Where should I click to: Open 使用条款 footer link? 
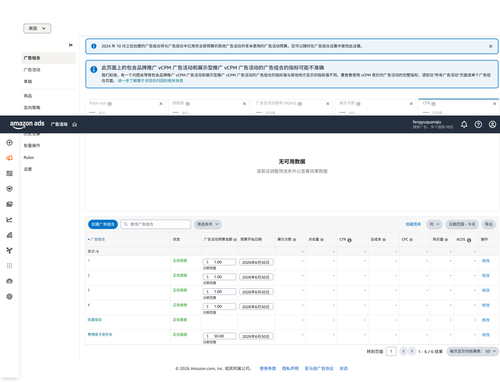pyautogui.click(x=268, y=368)
